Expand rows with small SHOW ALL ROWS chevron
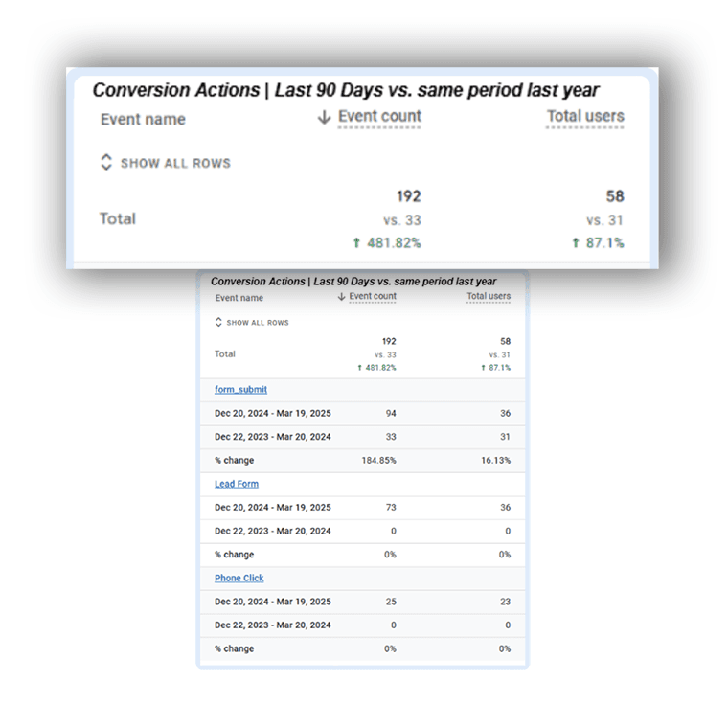 tap(218, 322)
